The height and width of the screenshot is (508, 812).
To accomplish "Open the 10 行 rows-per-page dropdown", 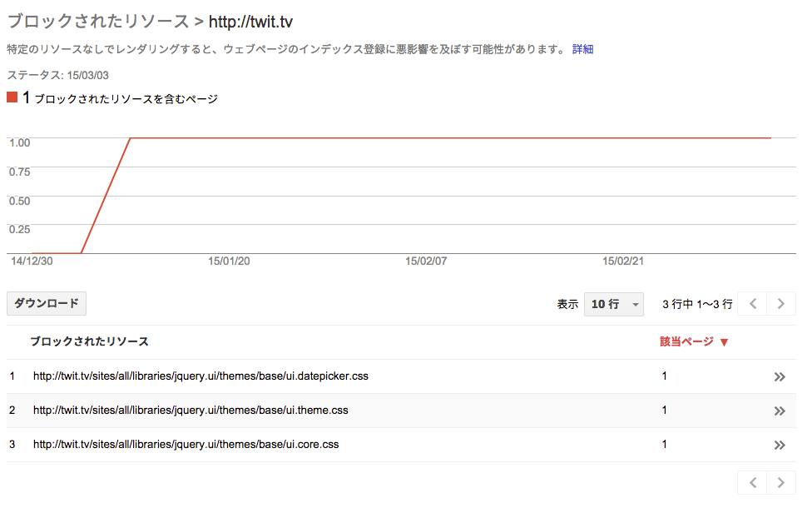I will coord(614,304).
